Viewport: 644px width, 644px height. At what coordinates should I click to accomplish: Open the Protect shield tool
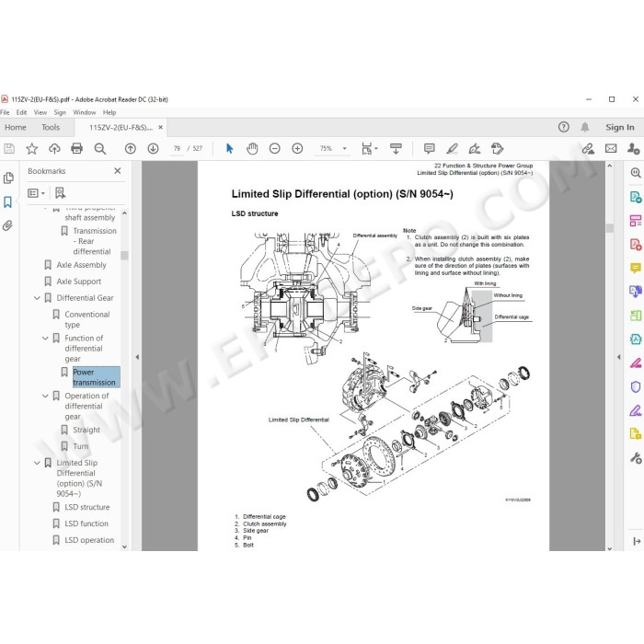click(x=636, y=387)
